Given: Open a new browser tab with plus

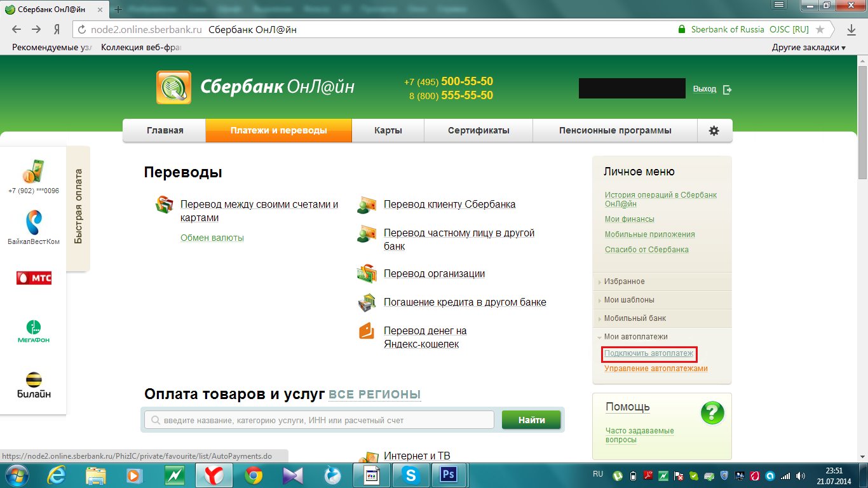Looking at the screenshot, I should pos(118,10).
